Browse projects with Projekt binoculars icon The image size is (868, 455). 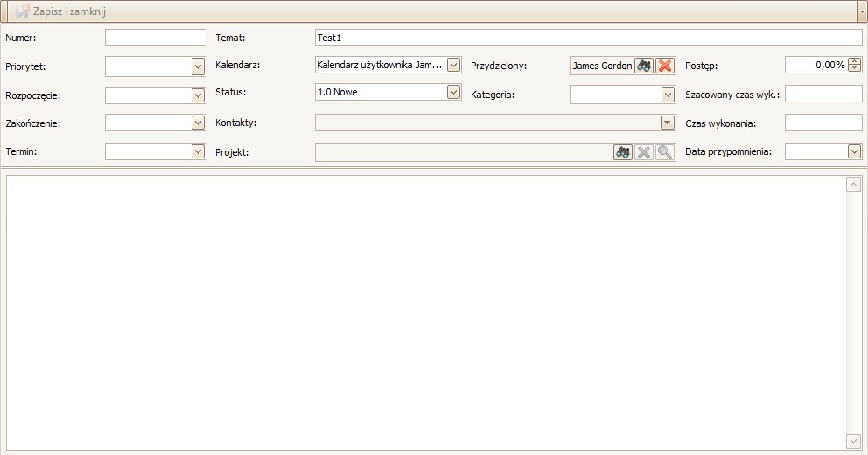[623, 152]
